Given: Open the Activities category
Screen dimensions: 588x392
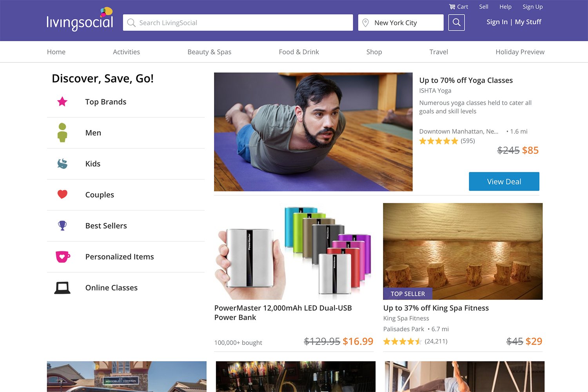Looking at the screenshot, I should click(126, 52).
